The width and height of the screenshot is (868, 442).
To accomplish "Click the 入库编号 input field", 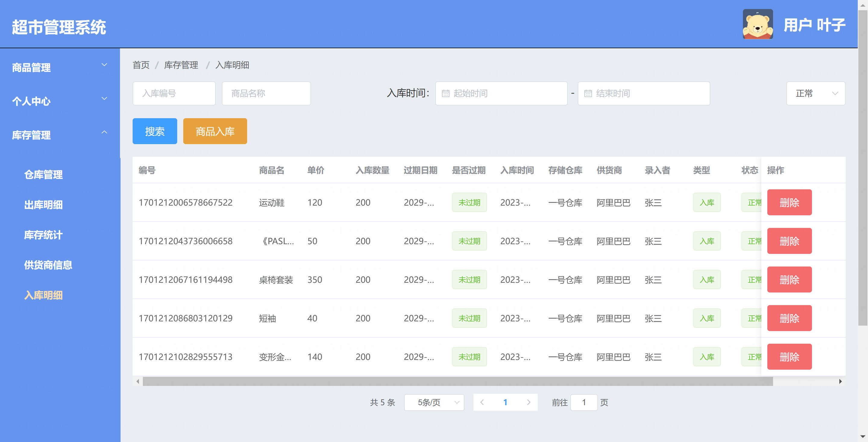I will [174, 93].
